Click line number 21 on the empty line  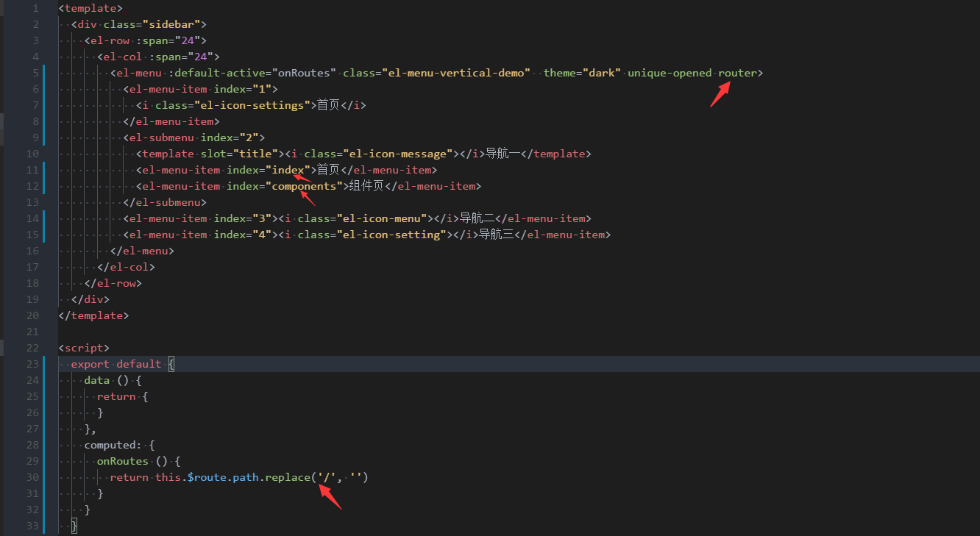pyautogui.click(x=32, y=332)
